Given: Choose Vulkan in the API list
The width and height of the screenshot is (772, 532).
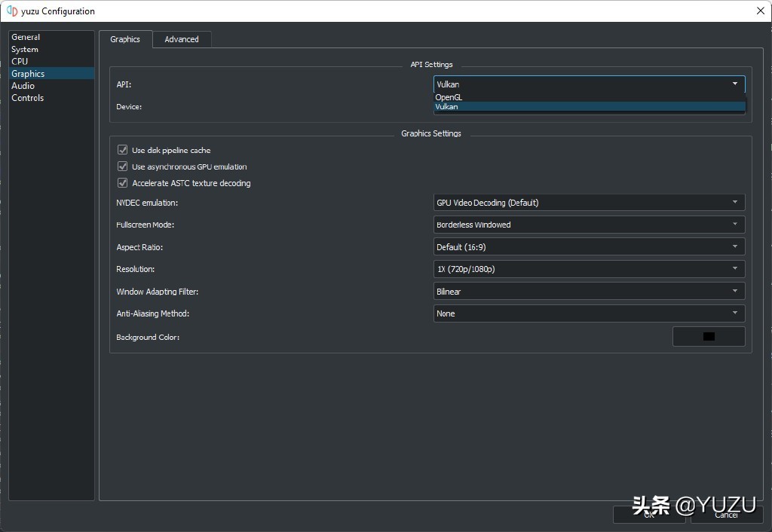Looking at the screenshot, I should 447,107.
